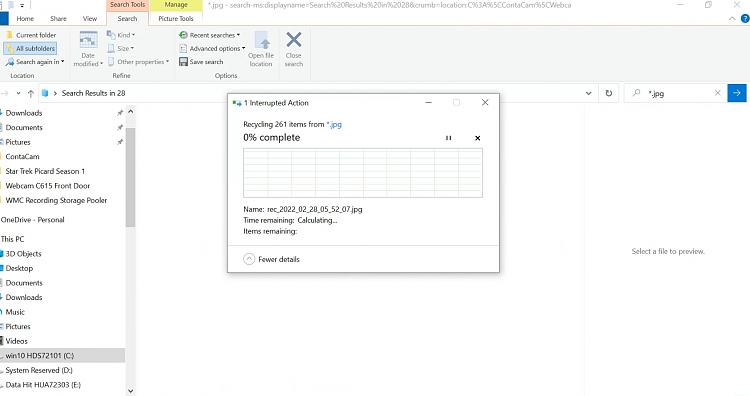Viewport: 750px width, 396px height.
Task: Select the Search Tools contextual tab
Action: tap(127, 5)
